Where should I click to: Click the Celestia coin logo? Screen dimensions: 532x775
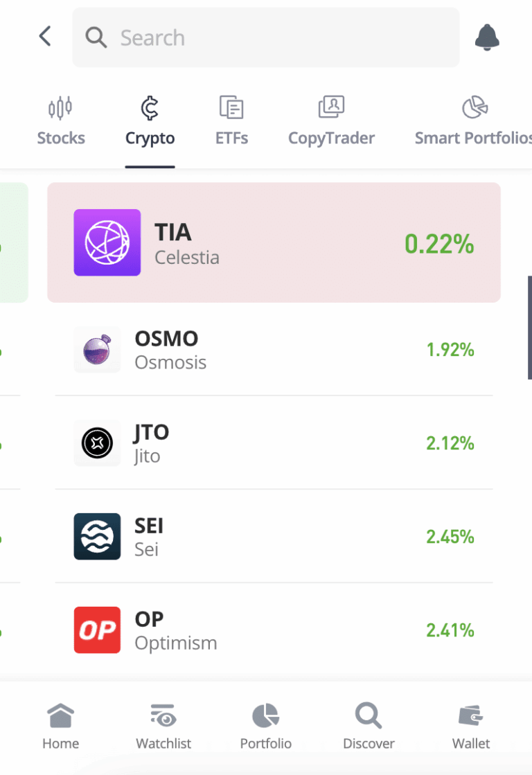[107, 242]
